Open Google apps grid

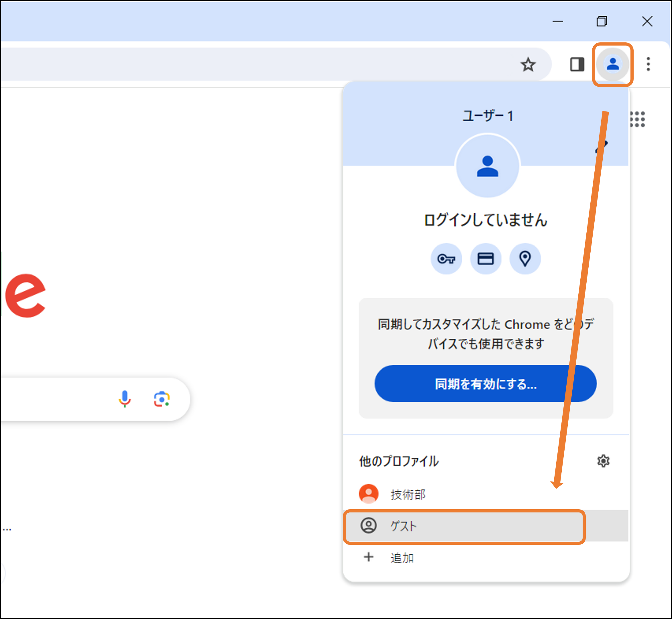[x=637, y=119]
